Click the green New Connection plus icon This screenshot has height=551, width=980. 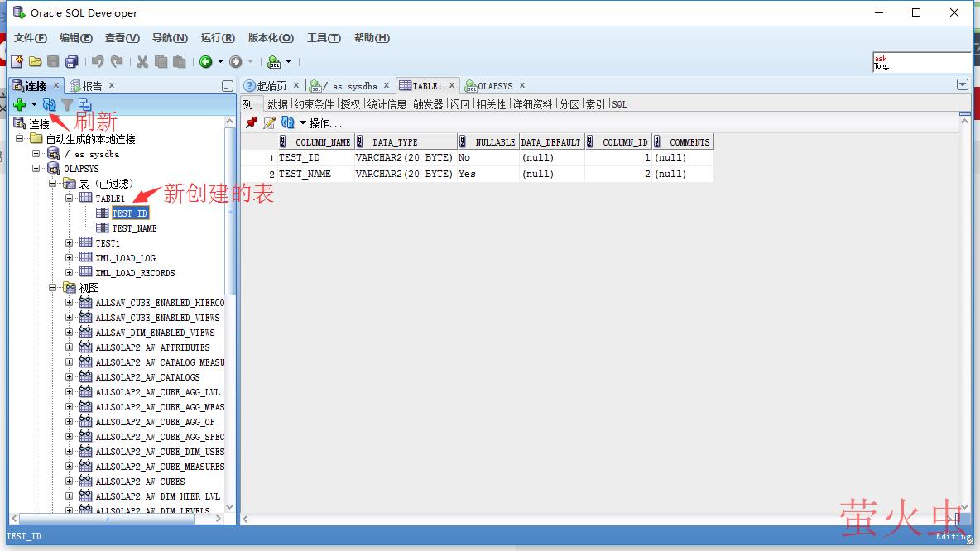[x=20, y=105]
